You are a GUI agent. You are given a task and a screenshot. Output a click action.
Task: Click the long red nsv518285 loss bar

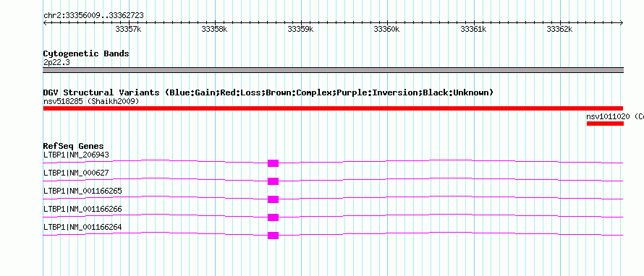[333, 108]
